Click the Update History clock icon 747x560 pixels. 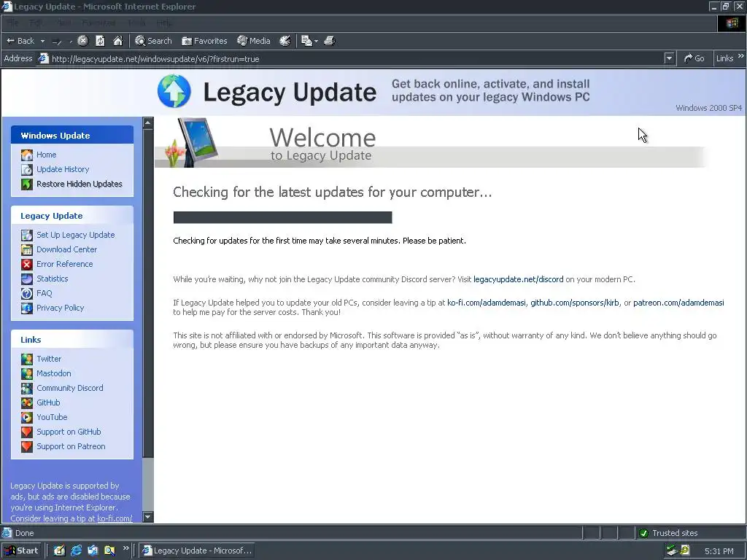pos(27,169)
